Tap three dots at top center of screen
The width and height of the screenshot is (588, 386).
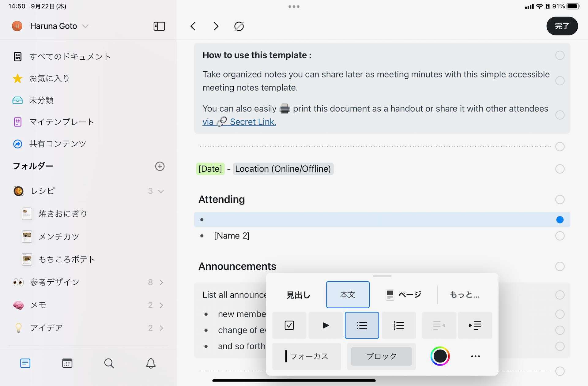[294, 6]
